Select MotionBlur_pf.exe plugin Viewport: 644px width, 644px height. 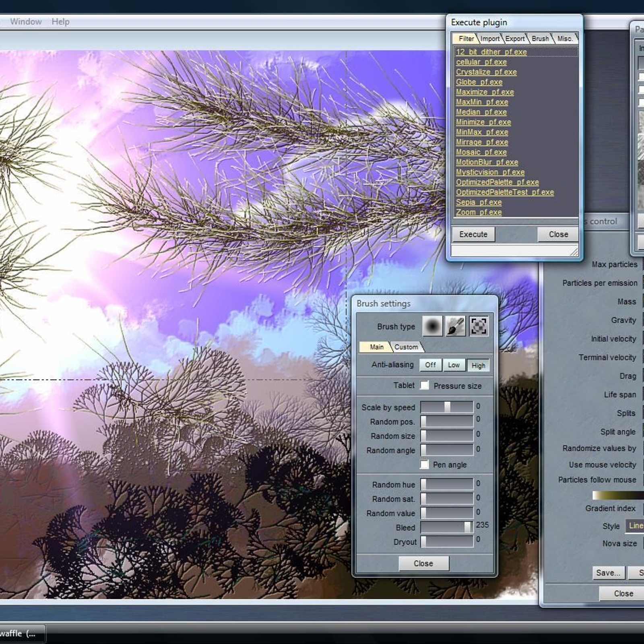(487, 162)
